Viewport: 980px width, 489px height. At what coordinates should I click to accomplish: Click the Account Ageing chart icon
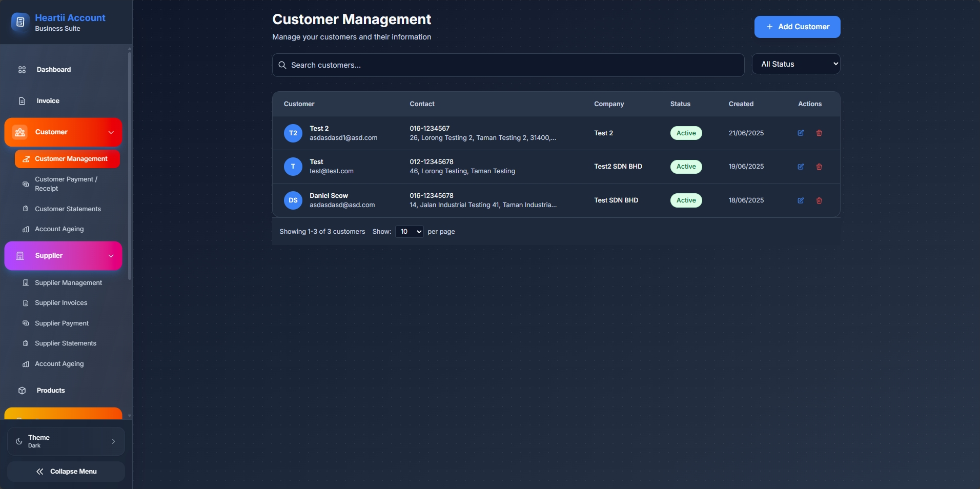pos(26,229)
